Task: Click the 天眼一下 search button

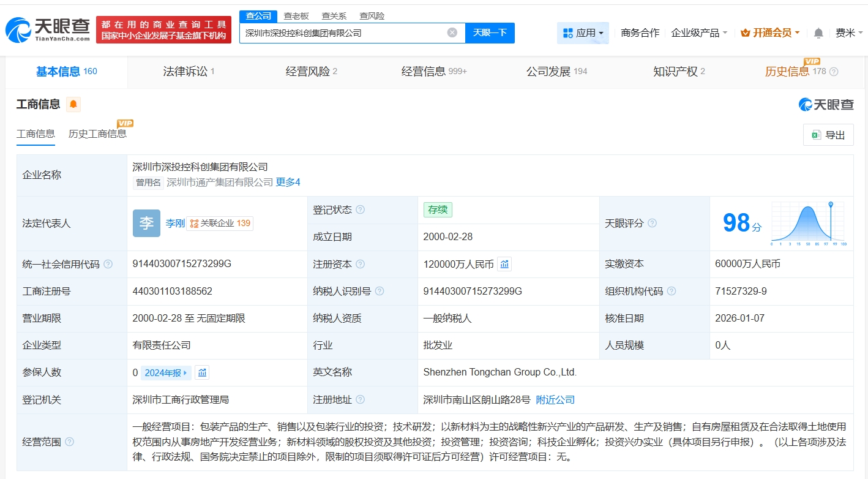Action: coord(490,33)
